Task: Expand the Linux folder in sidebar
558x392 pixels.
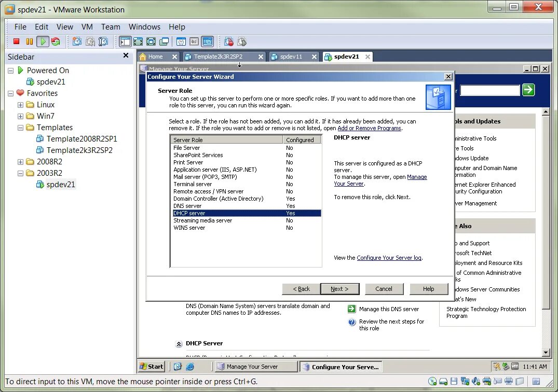Action: 21,105
